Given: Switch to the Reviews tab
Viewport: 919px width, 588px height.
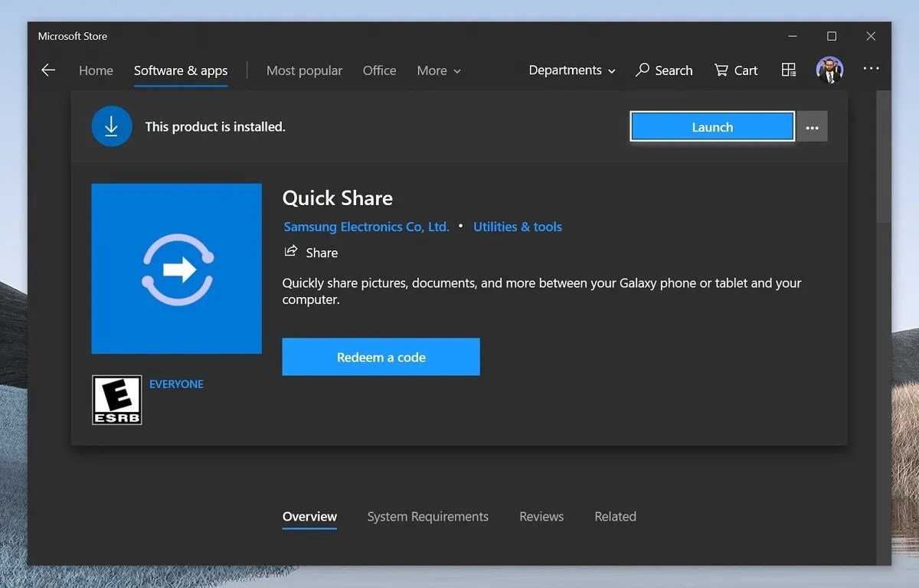Looking at the screenshot, I should click(x=541, y=517).
